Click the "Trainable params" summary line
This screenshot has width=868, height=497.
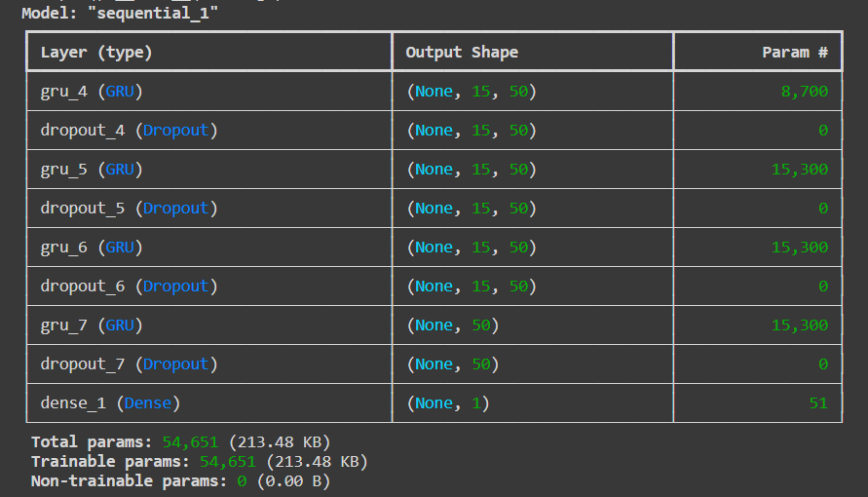coord(199,462)
